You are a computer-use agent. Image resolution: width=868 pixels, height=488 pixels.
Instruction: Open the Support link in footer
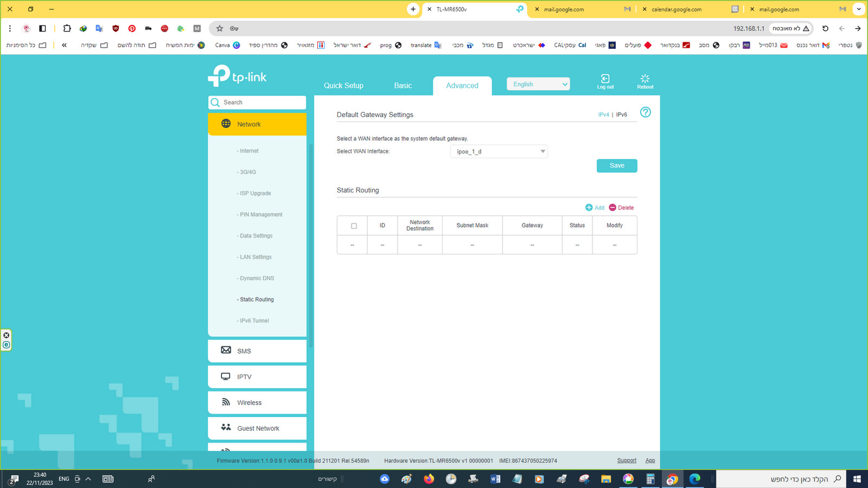pyautogui.click(x=627, y=461)
